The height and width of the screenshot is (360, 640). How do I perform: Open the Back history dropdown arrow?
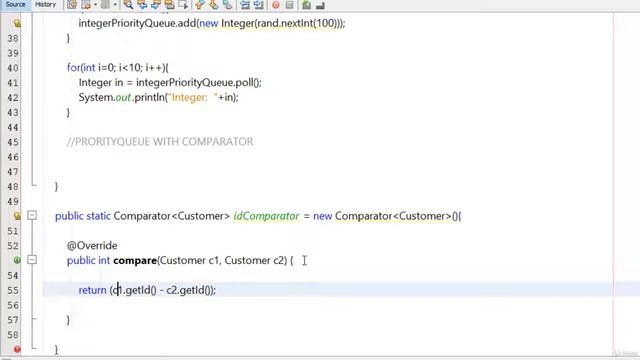(96, 5)
